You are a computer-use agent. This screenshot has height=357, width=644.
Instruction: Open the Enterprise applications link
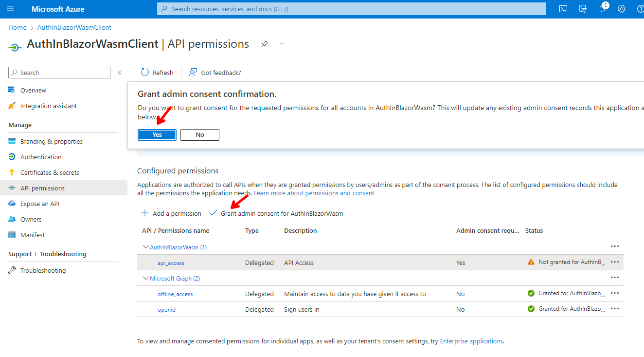471,341
